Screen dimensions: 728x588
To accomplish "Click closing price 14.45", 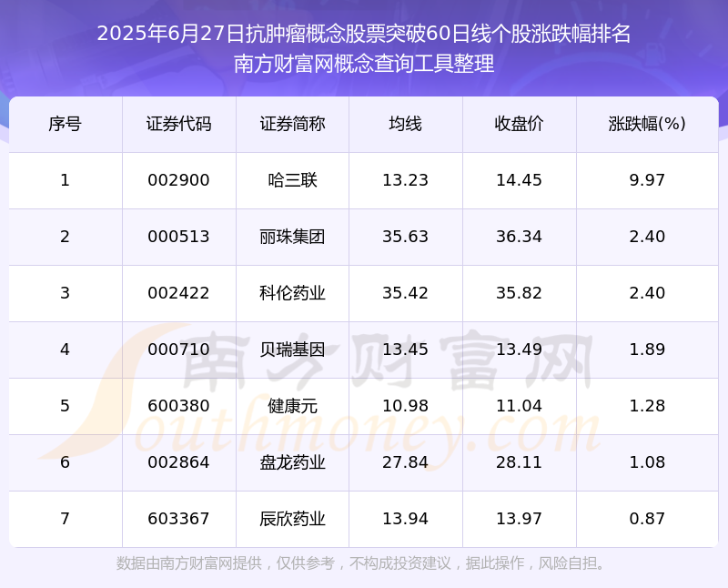I will tap(519, 180).
